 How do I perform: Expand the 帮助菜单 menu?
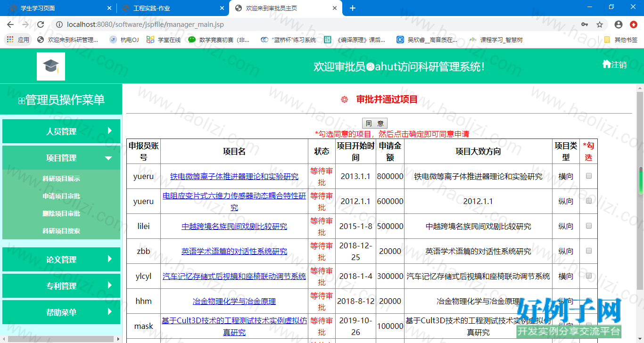coord(61,312)
